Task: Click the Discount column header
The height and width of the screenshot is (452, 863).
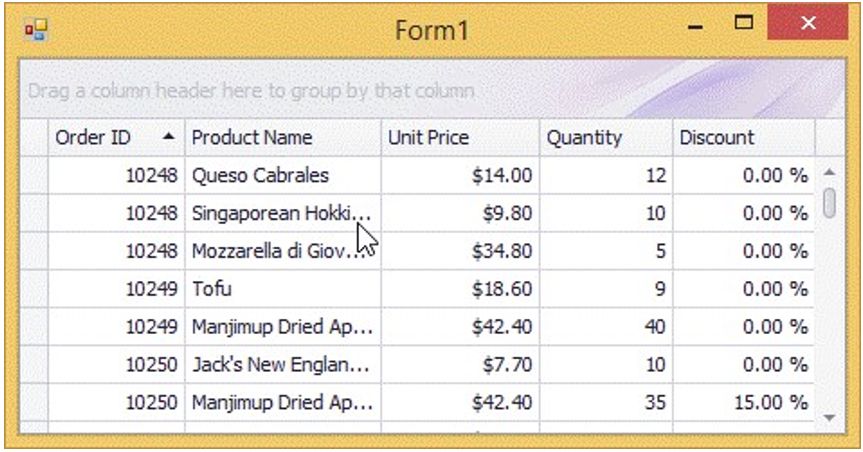Action: pyautogui.click(x=743, y=138)
